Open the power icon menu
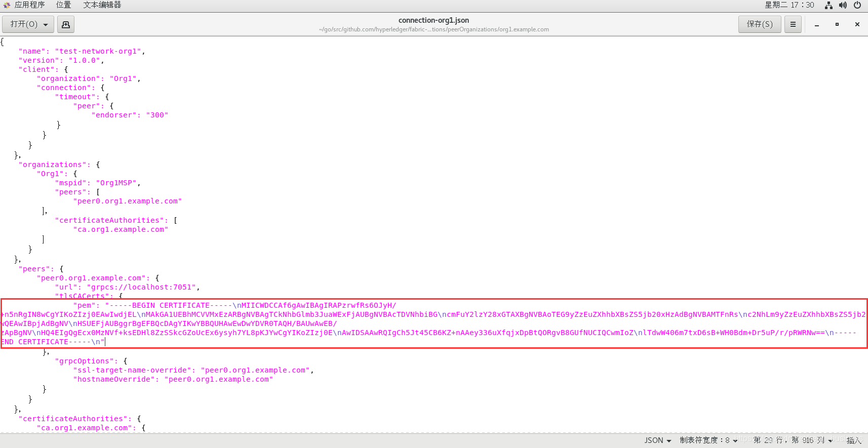Image resolution: width=868 pixels, height=448 pixels. (x=857, y=5)
